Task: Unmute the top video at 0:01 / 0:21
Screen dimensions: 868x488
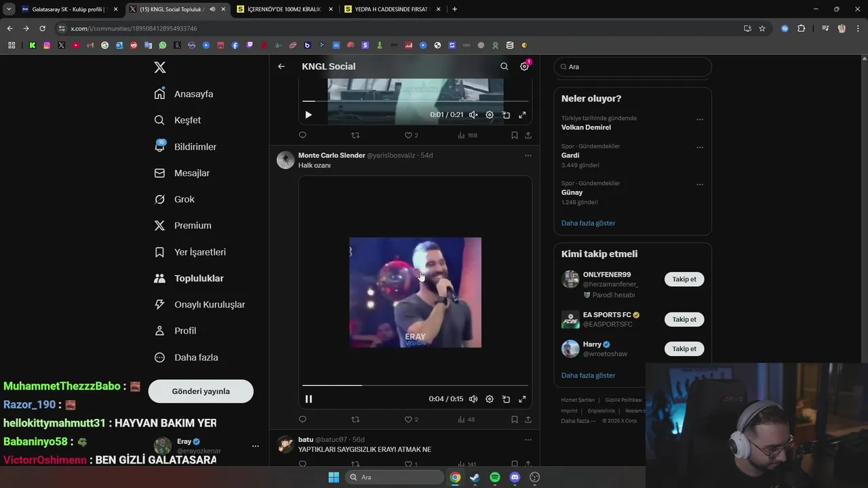Action: (473, 115)
